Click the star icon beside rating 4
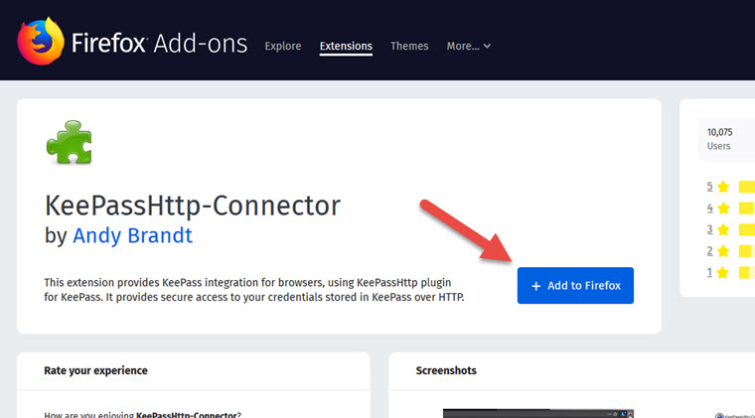The width and height of the screenshot is (755, 418). (723, 208)
